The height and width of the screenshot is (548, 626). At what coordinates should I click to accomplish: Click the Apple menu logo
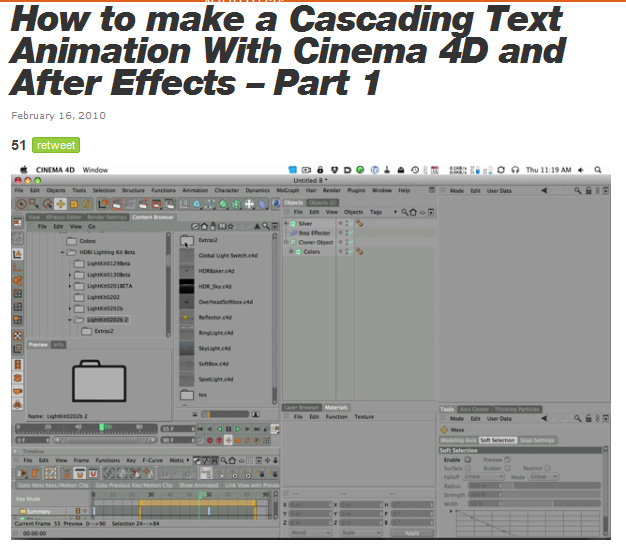pos(24,170)
